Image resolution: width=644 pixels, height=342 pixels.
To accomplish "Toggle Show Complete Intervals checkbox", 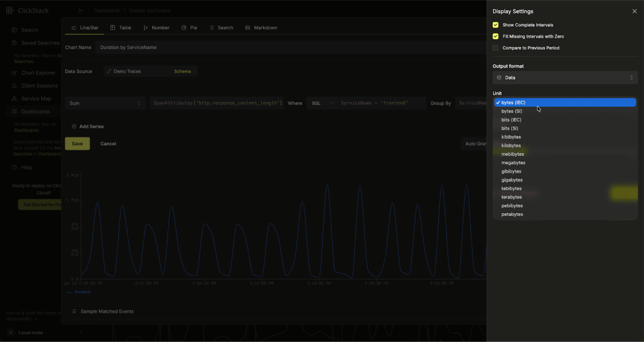I will pyautogui.click(x=496, y=25).
